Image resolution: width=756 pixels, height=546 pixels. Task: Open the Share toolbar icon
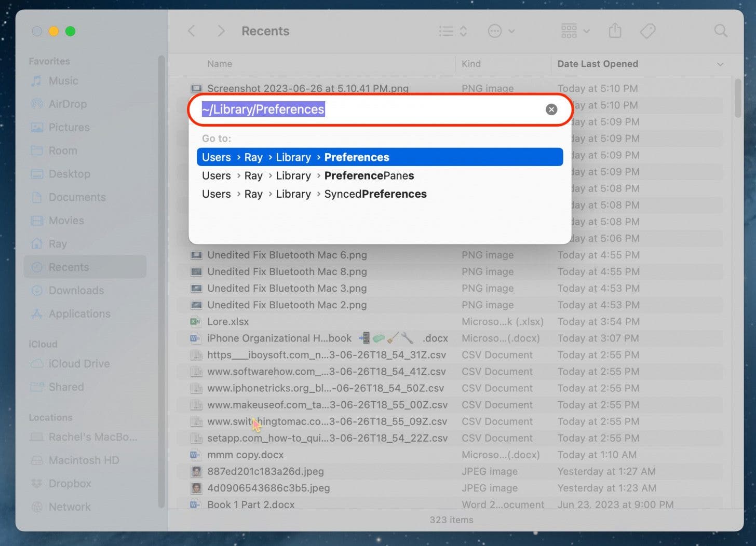(x=615, y=31)
